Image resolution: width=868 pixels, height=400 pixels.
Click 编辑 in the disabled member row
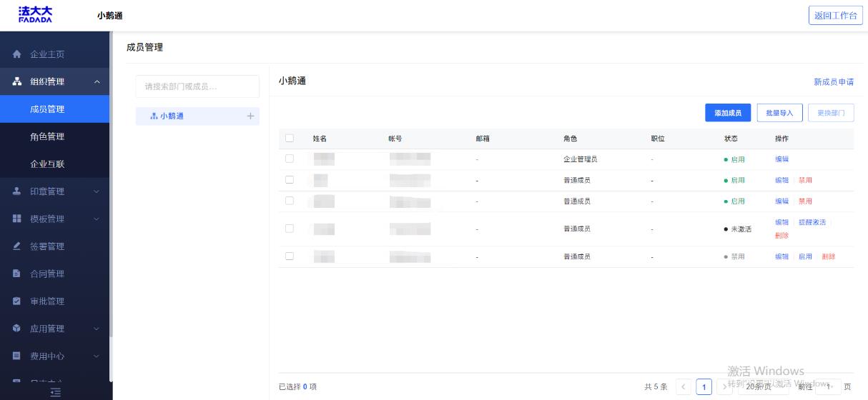(782, 256)
